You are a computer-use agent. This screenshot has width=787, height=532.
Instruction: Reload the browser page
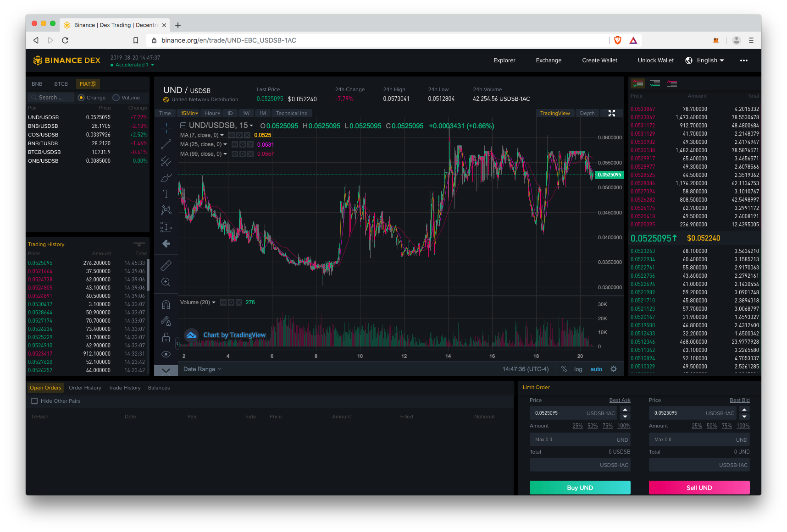pos(65,40)
